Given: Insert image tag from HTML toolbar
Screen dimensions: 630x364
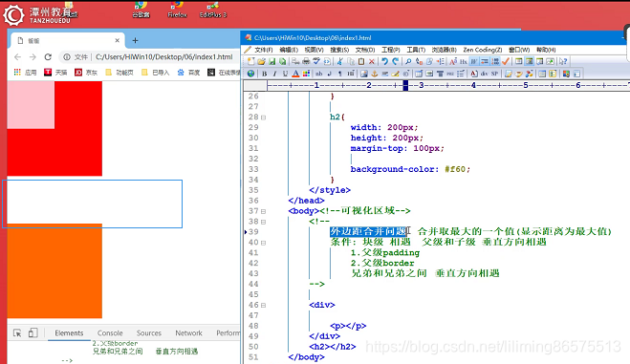Looking at the screenshot, I should click(x=364, y=74).
